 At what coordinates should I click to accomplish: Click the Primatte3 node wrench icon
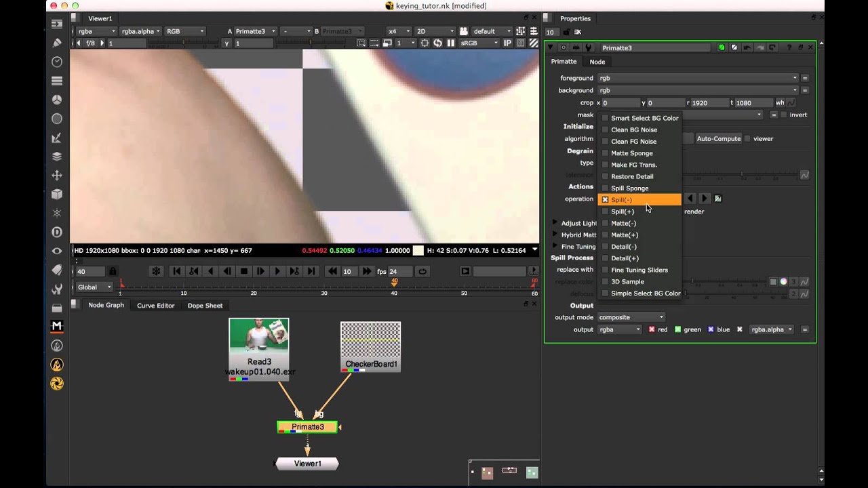[x=588, y=47]
